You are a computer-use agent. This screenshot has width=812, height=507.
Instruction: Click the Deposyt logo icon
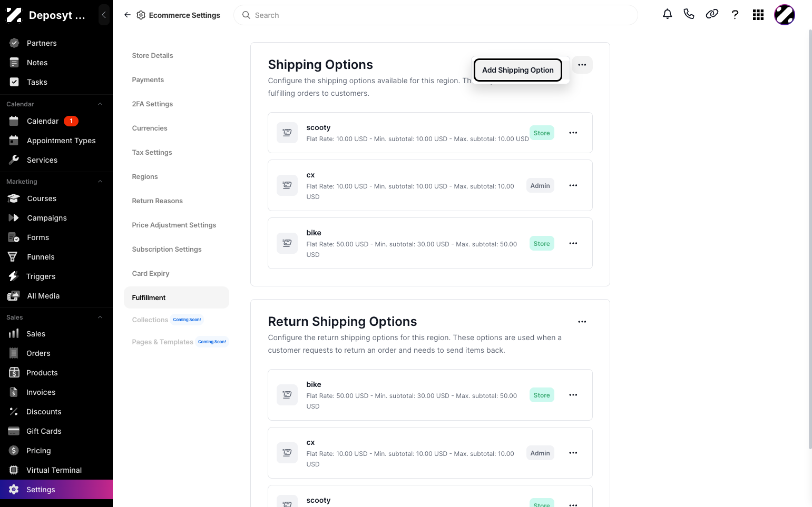tap(14, 15)
